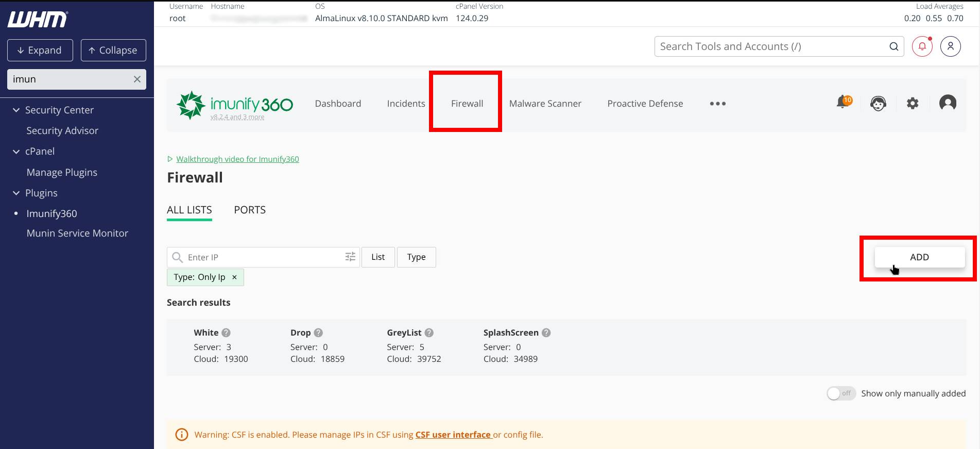This screenshot has height=449, width=980.
Task: Collapse all sidebar menus
Action: (x=113, y=51)
